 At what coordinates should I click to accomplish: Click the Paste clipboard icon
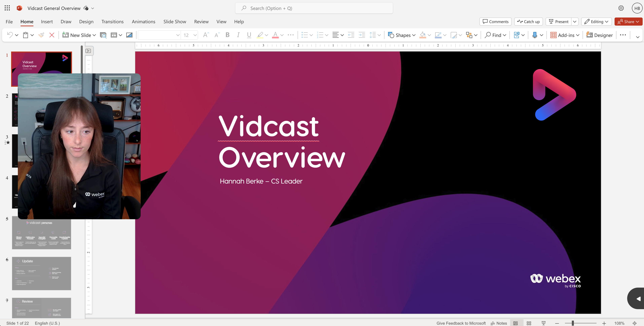tap(26, 35)
